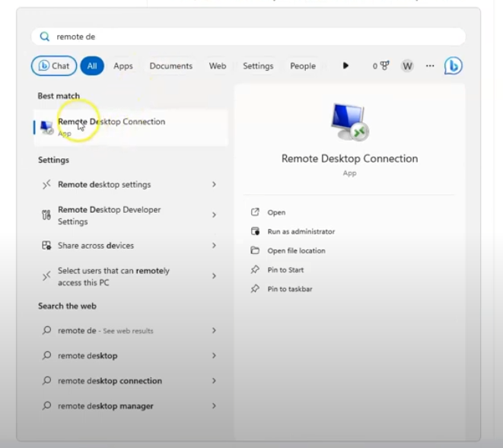Viewport: 503px width, 448px height.
Task: Open 'remote desktop' web suggestion
Action: click(131, 355)
